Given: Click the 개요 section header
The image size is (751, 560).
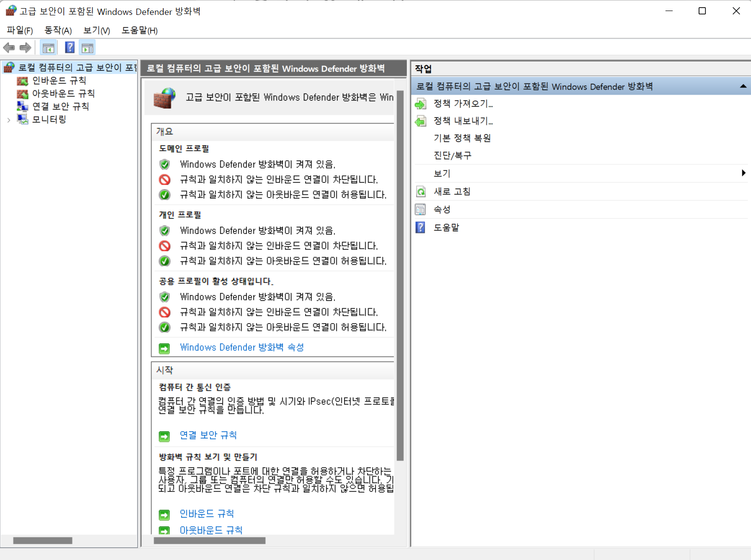Looking at the screenshot, I should pyautogui.click(x=273, y=132).
